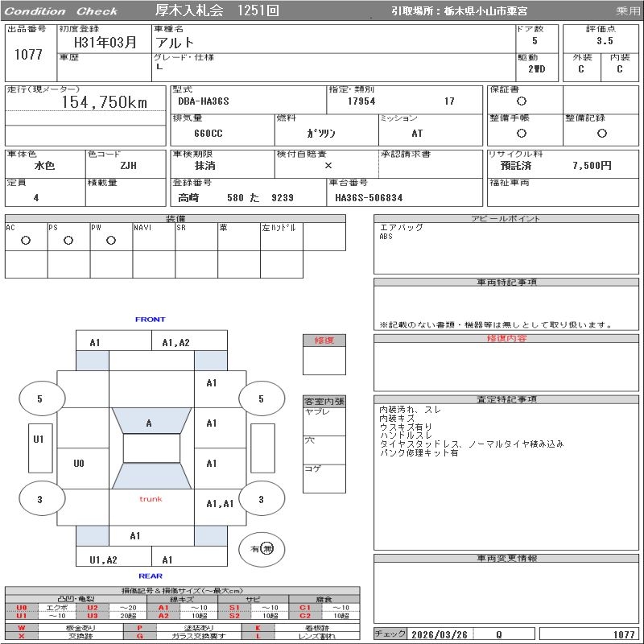Viewport: 644px width, 644px height.
Task: Click the red A1 legend code
Action: tap(163, 608)
